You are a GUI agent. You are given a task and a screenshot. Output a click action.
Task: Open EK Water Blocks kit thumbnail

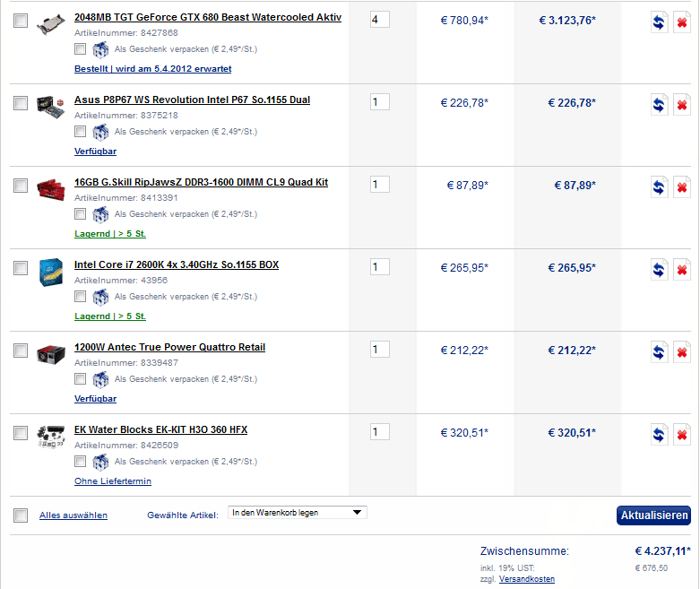[x=50, y=437]
